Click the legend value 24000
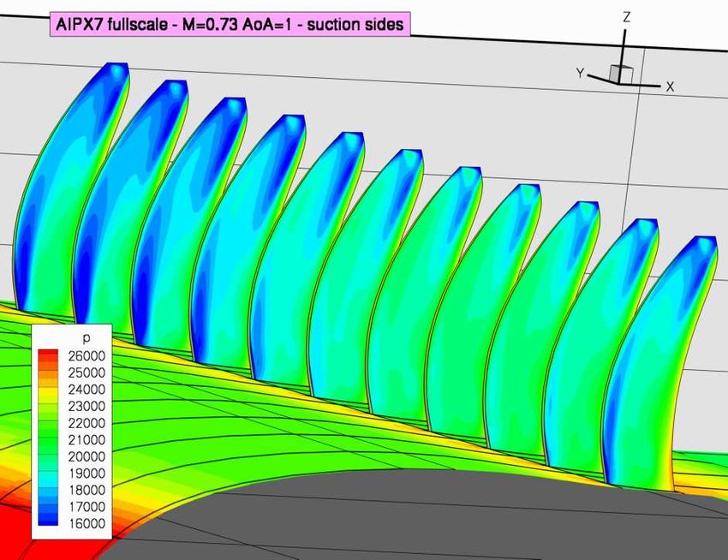This screenshot has width=728, height=560. click(87, 390)
